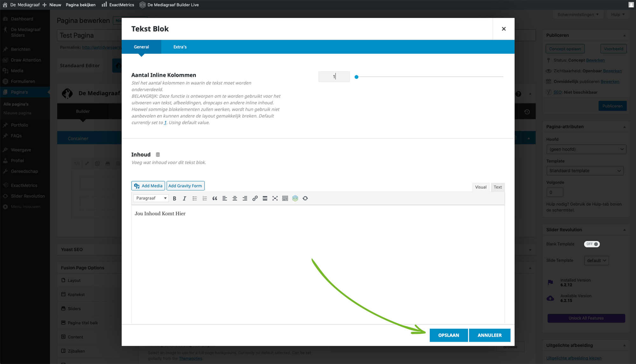Screen dimensions: 636x364
Task: Open the Standaard template dropdown
Action: point(584,171)
